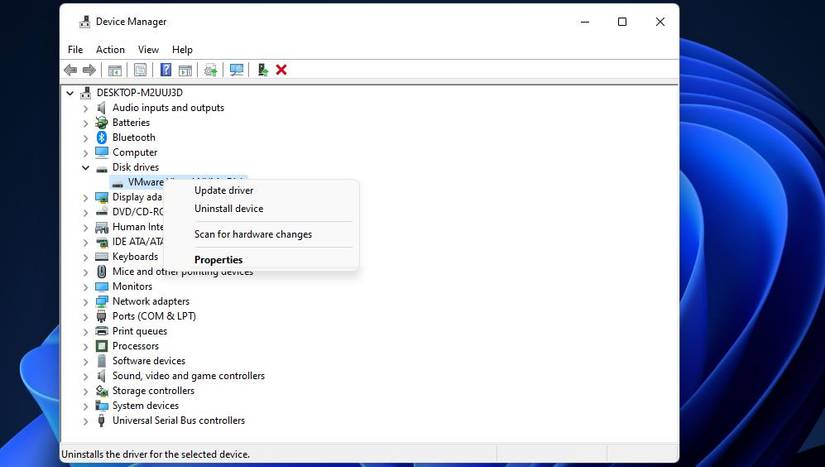
Task: Expand the Monitors category chevron
Action: [86, 287]
